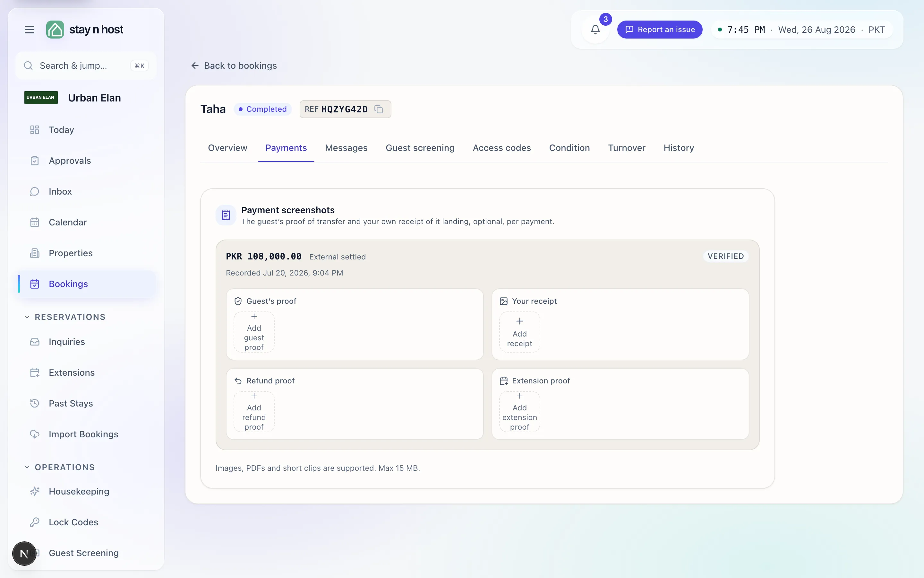The image size is (924, 578).
Task: Open the Messages tab
Action: 346,148
